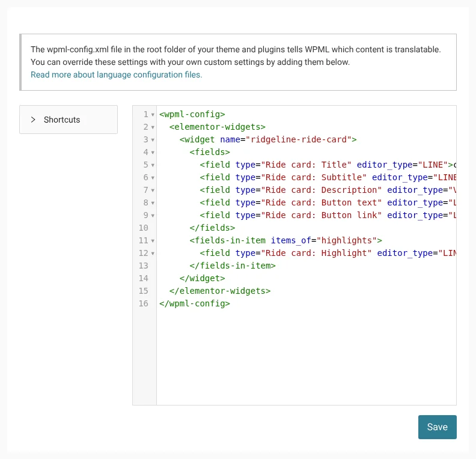
Task: Click "Ride card: Subtitle" attribute value
Action: pos(314,177)
